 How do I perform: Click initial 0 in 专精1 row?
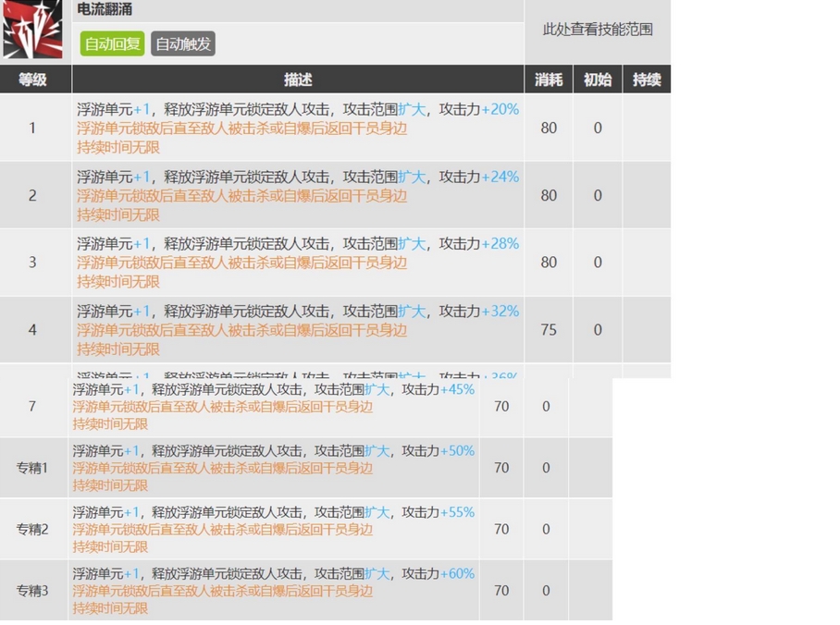546,468
